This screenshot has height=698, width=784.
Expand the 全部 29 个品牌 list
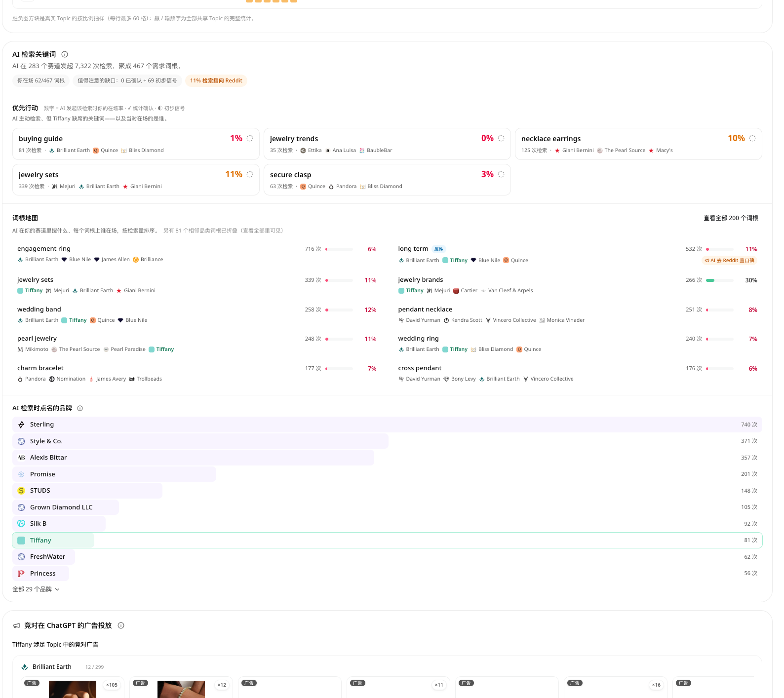36,589
